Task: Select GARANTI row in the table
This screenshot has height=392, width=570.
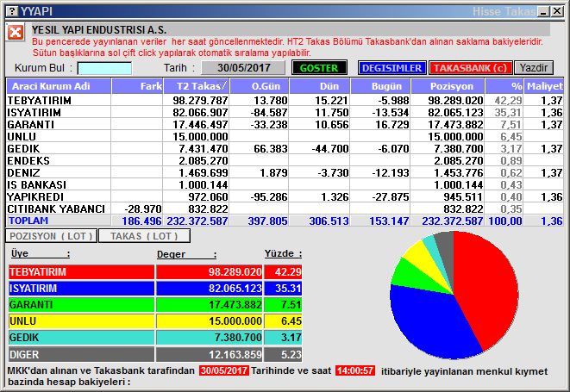Action: pyautogui.click(x=285, y=124)
